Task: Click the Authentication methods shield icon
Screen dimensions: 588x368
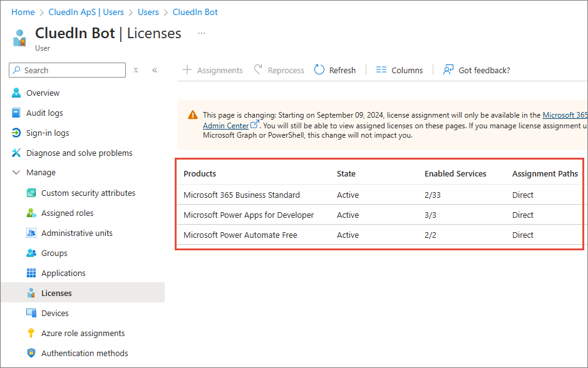Action: coord(31,353)
